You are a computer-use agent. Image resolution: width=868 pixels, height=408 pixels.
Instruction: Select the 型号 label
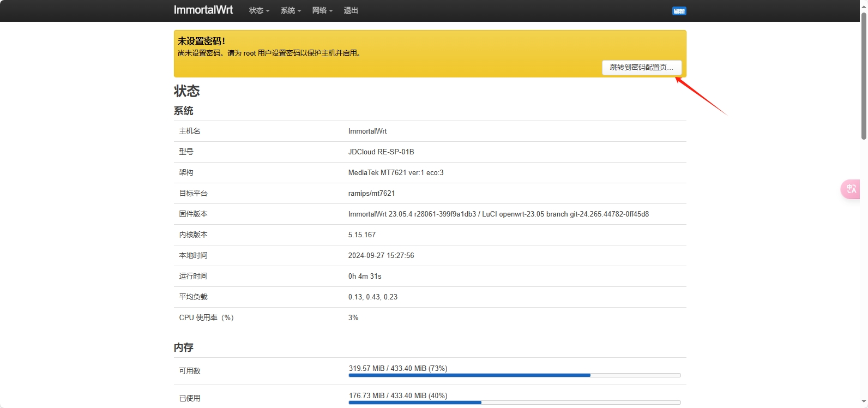pyautogui.click(x=186, y=152)
